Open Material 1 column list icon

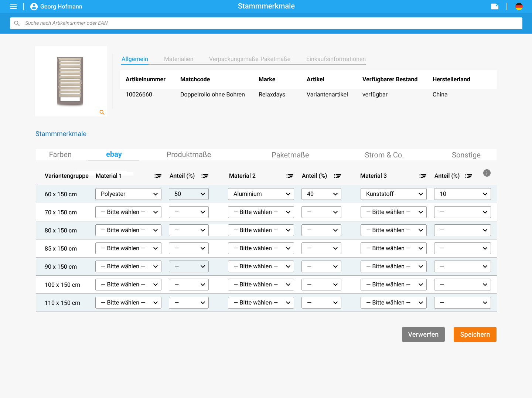pyautogui.click(x=158, y=176)
